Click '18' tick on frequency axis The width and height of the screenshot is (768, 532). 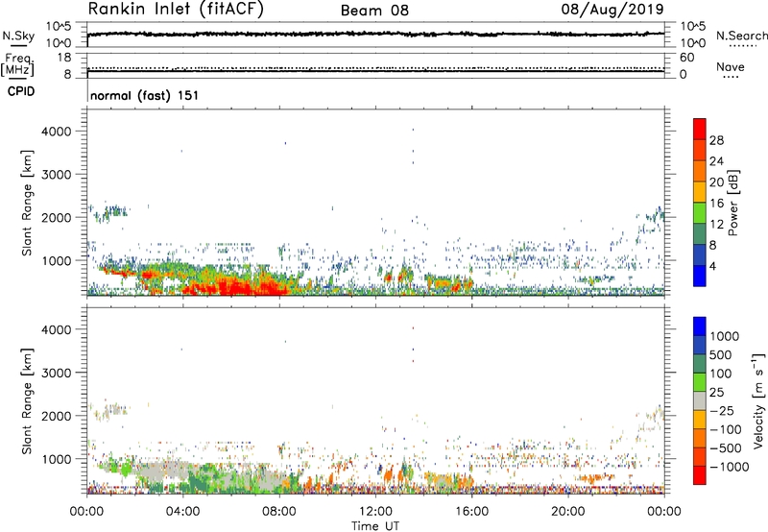63,58
